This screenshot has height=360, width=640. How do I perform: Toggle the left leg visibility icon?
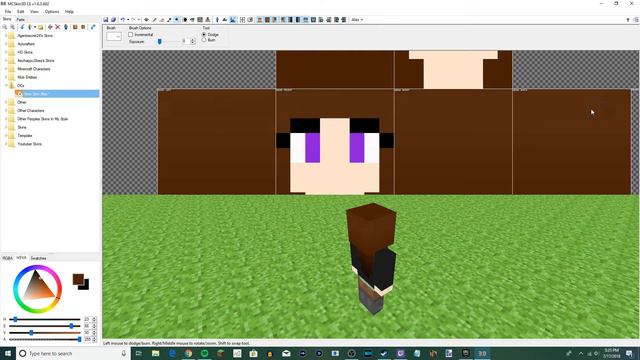pyautogui.click(x=290, y=20)
